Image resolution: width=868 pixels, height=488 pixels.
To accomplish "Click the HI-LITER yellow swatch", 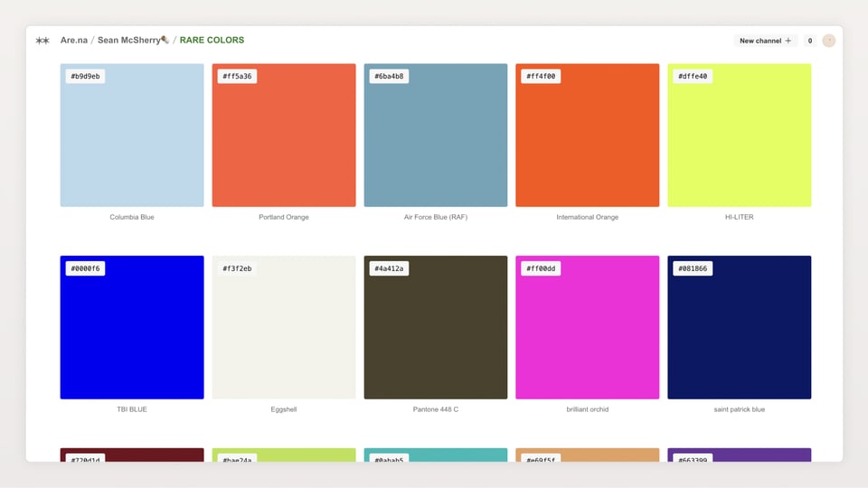I will 739,136.
